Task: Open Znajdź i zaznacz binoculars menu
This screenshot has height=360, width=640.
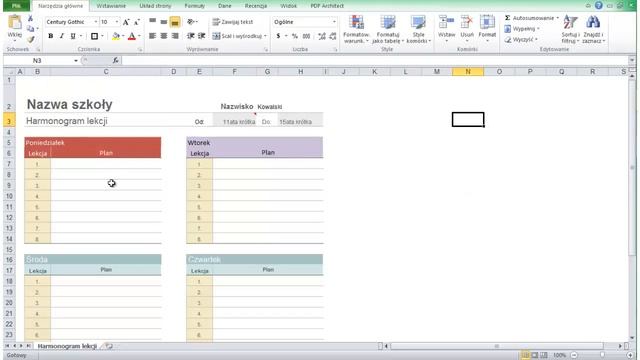Action: [593, 29]
